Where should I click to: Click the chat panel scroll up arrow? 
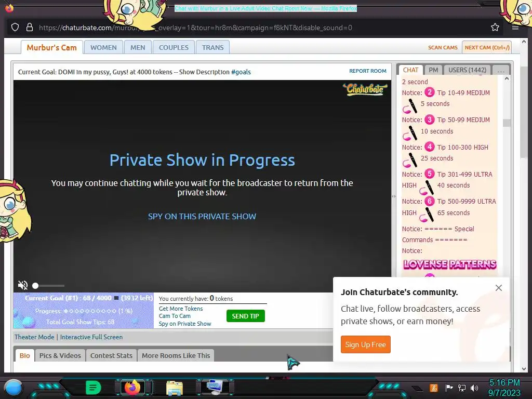(x=507, y=79)
